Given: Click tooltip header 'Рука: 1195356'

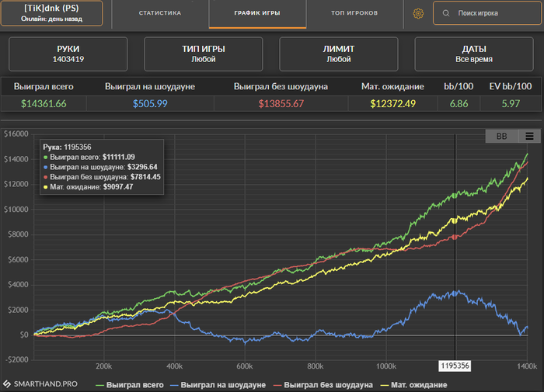Looking at the screenshot, I should point(68,147).
